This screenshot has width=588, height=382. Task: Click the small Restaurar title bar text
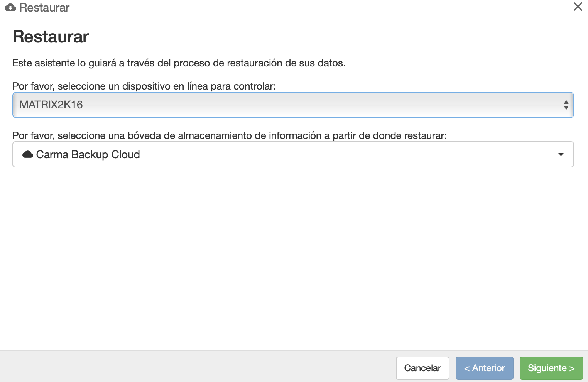pos(44,8)
